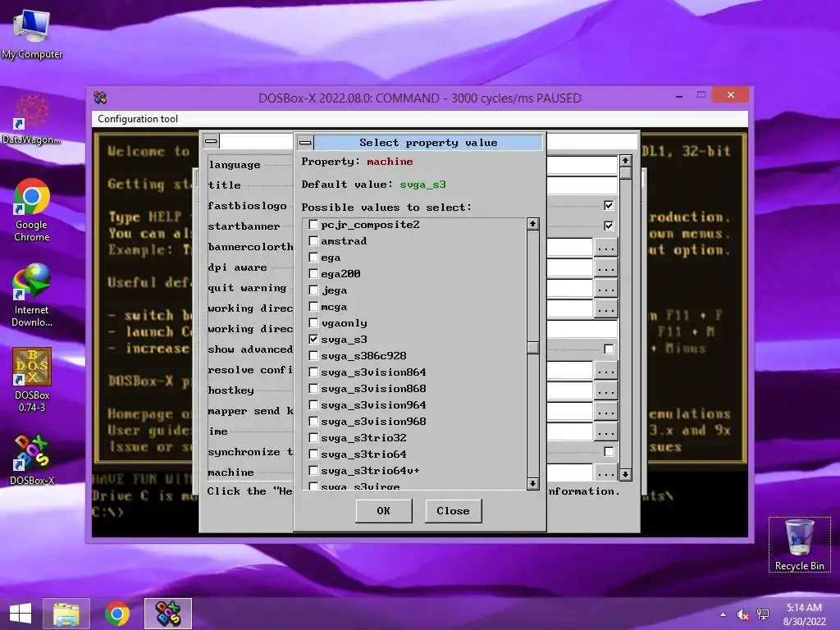Toggle the synchronize time checkbox
This screenshot has width=840, height=630.
(609, 452)
